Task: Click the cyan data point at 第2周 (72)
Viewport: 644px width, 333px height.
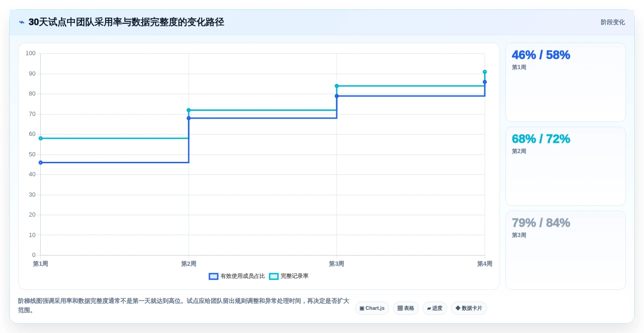Action: click(x=189, y=110)
